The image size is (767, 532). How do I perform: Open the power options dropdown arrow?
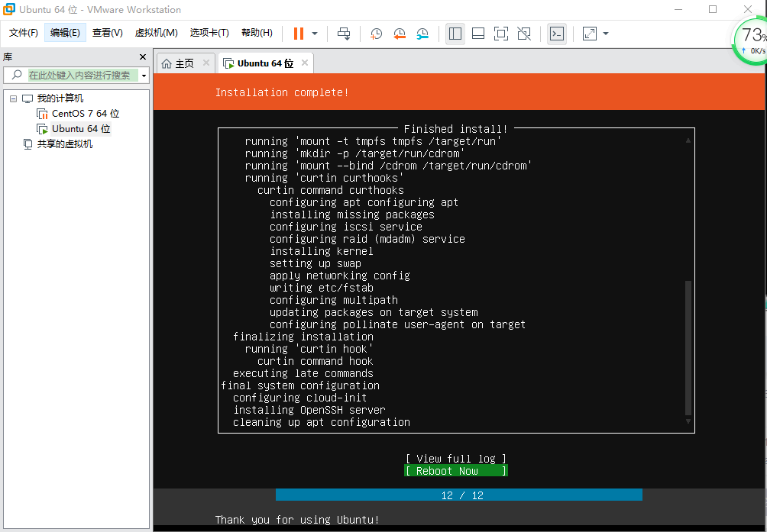point(315,34)
